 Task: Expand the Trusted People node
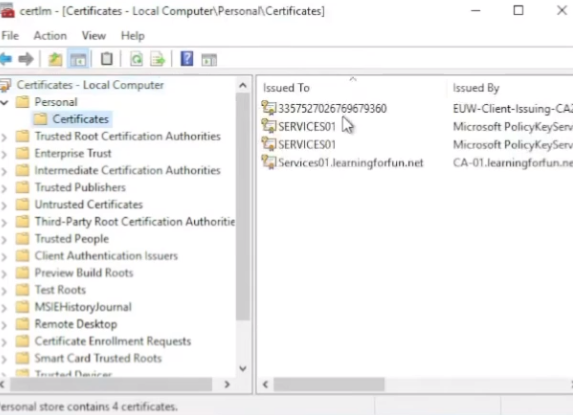[4, 239]
